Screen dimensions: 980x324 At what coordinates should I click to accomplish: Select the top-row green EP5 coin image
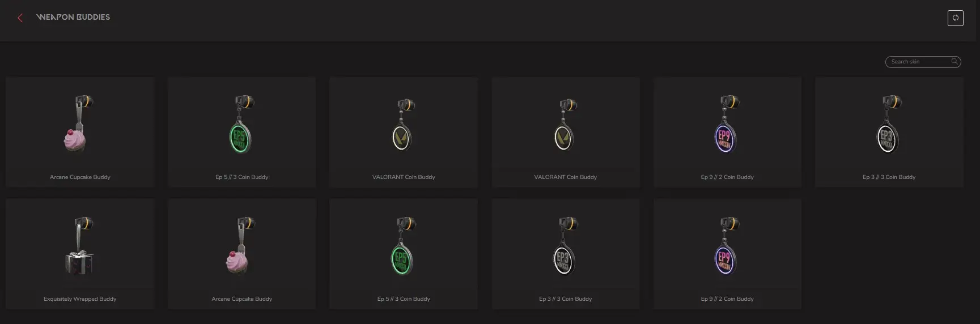(x=241, y=125)
